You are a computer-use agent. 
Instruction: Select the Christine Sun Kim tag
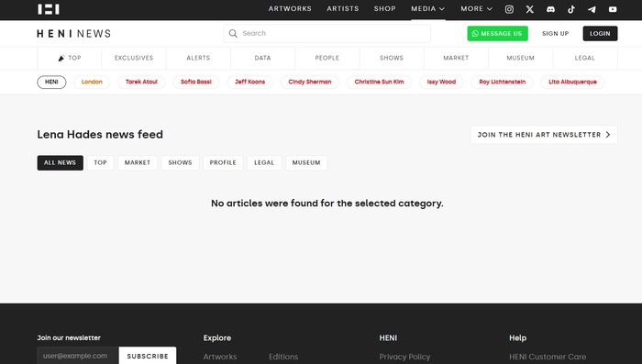[x=379, y=82]
